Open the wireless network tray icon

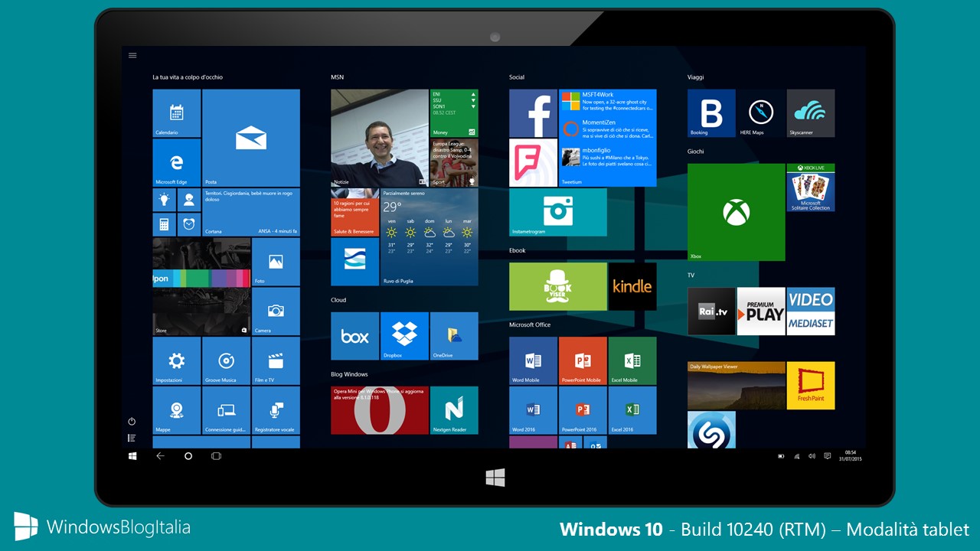796,456
